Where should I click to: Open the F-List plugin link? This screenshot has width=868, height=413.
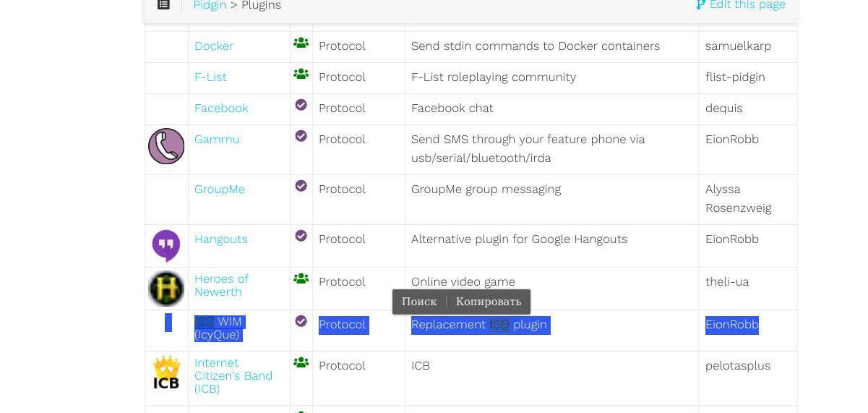click(x=210, y=77)
